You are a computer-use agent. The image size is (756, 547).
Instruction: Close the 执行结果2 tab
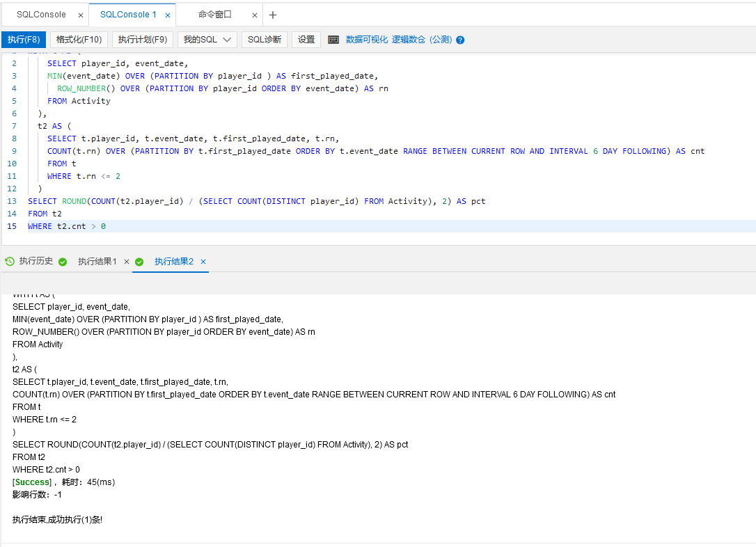(203, 262)
